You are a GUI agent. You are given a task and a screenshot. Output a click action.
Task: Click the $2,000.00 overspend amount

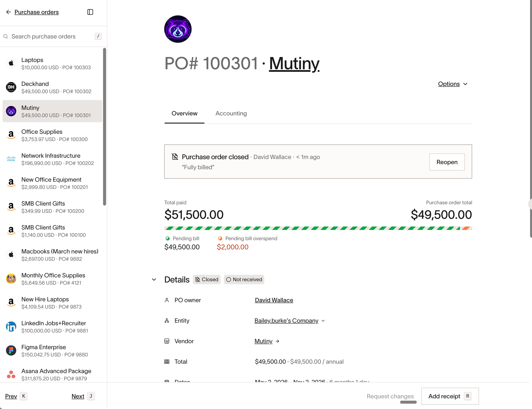click(x=233, y=247)
